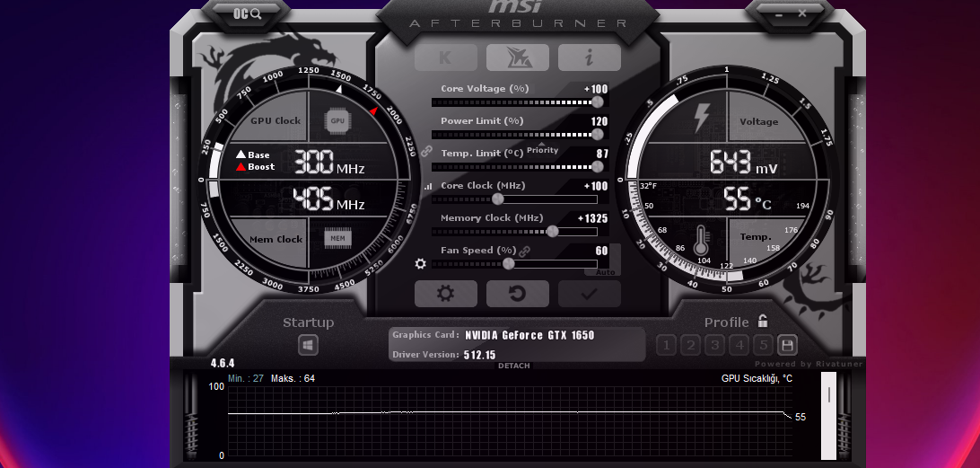Save the profile with the floppy disk icon
Image resolution: width=980 pixels, height=468 pixels.
point(787,345)
